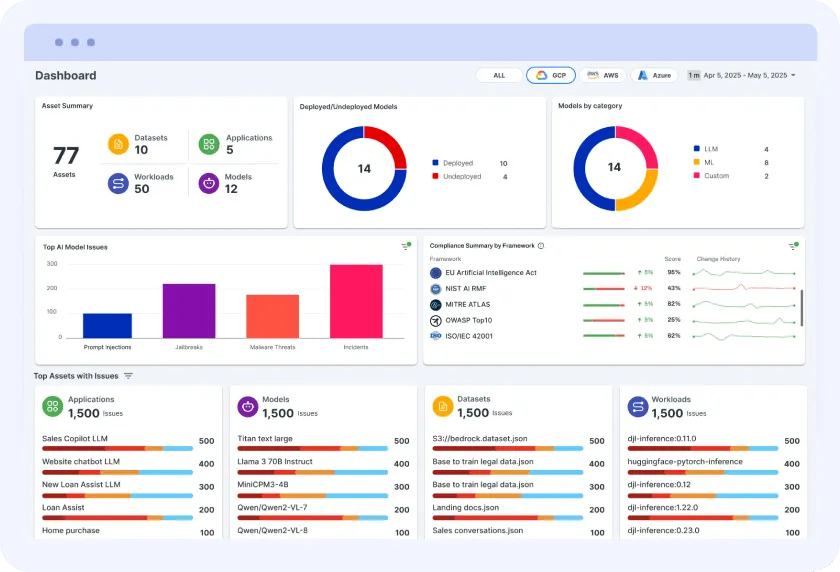The width and height of the screenshot is (840, 572).
Task: Click the Deployed legend color swatch
Action: point(436,163)
